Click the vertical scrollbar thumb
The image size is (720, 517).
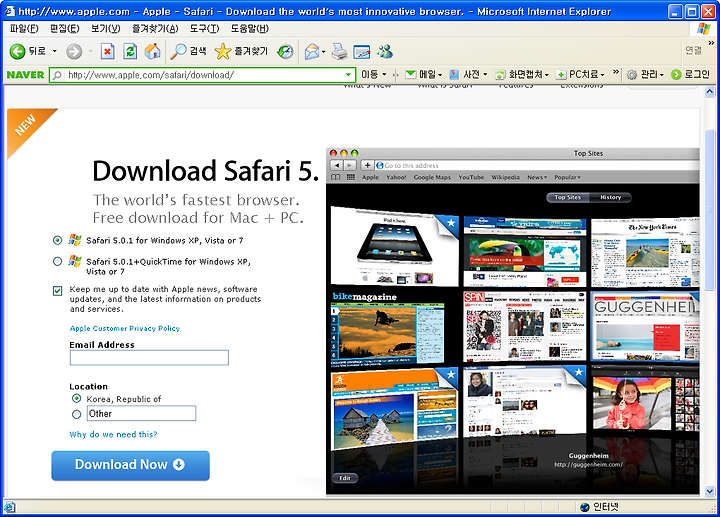coord(709,209)
